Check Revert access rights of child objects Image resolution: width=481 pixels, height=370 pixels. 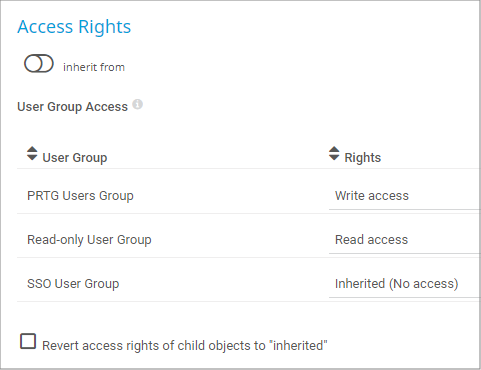pos(28,341)
